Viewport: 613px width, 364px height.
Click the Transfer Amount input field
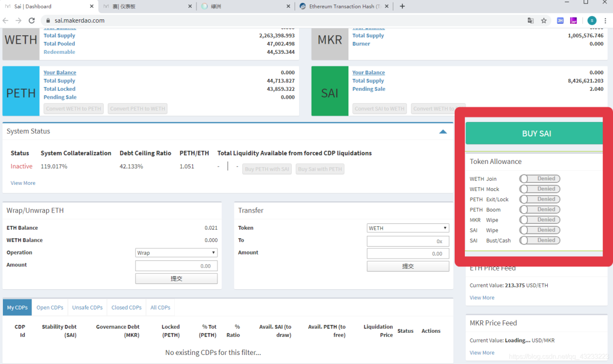point(408,253)
